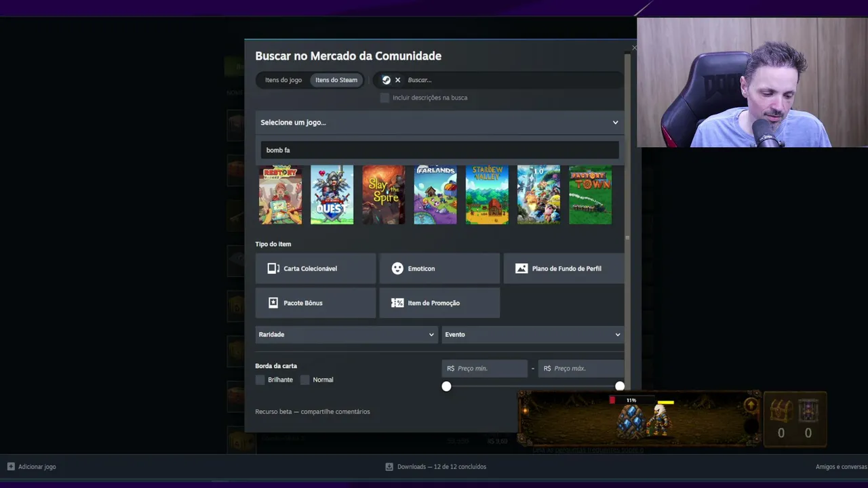
Task: Select the Itens do Steam tab
Action: tap(336, 80)
